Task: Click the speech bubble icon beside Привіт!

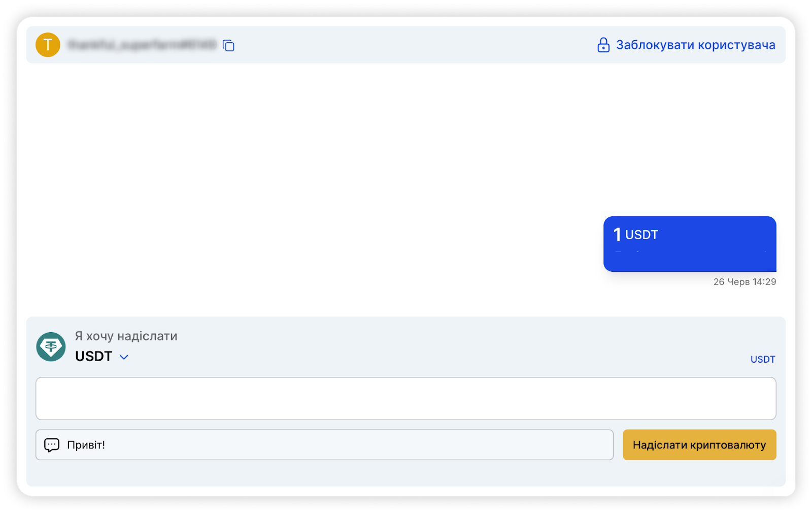Action: click(52, 445)
